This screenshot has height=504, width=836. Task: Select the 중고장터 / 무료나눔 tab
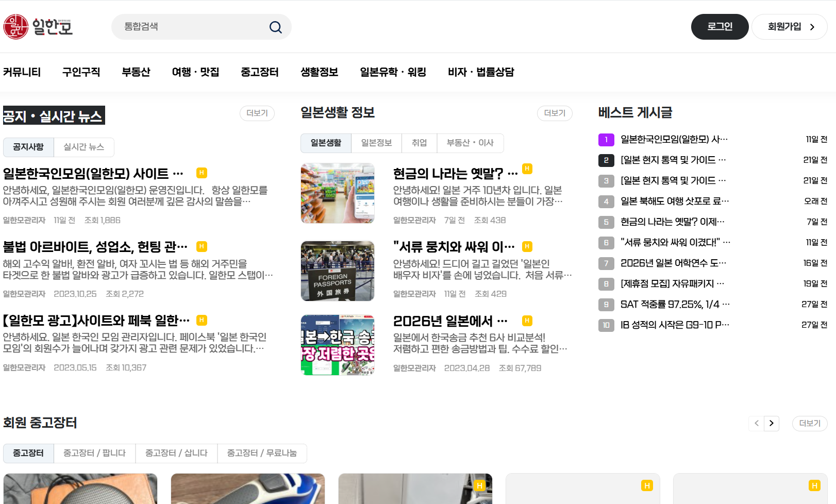262,453
